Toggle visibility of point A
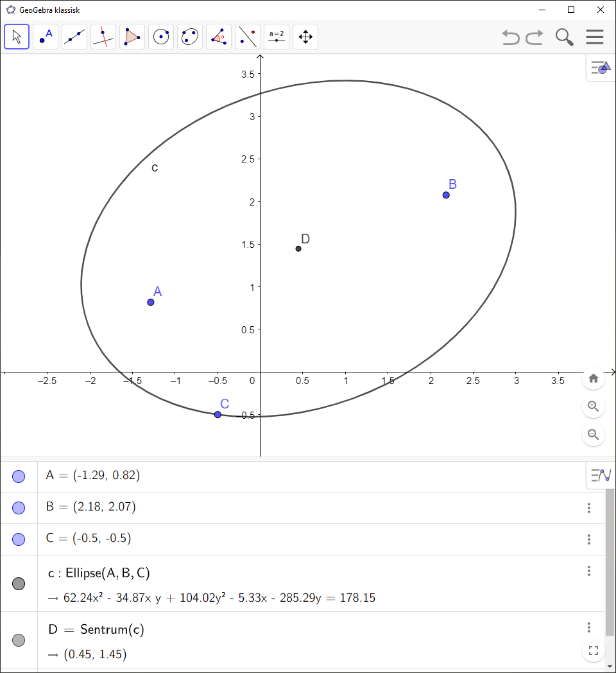Viewport: 616px width, 673px height. click(x=19, y=476)
